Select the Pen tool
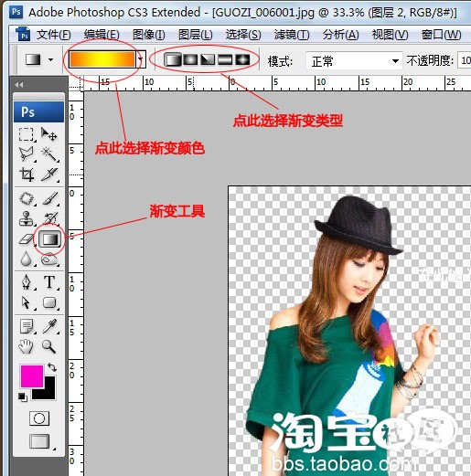The height and width of the screenshot is (476, 471). [x=27, y=282]
